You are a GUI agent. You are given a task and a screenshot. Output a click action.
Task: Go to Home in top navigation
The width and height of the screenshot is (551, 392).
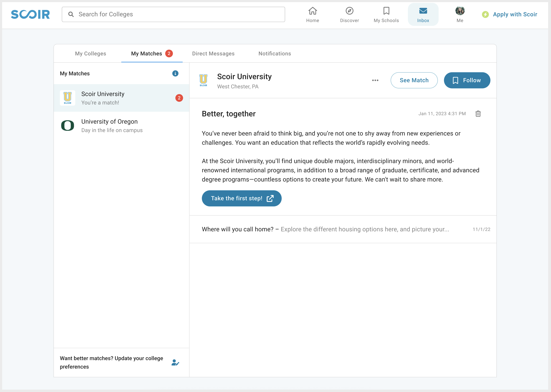click(x=312, y=15)
